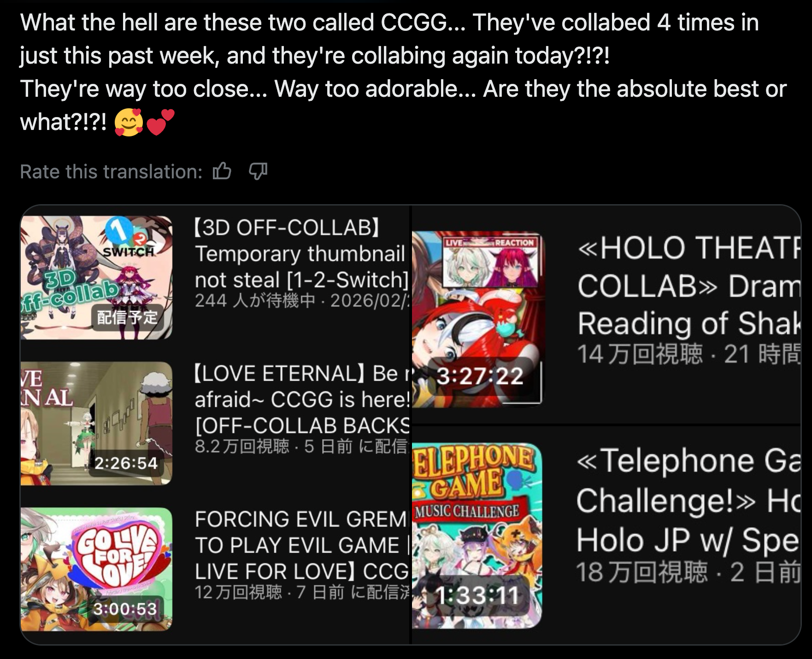Viewport: 812px width, 659px height.
Task: Click the 配信予定 scheduled stream badge
Action: (x=127, y=317)
